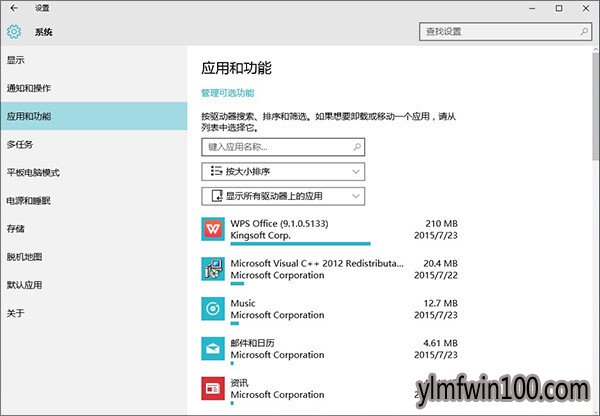This screenshot has width=600, height=416.
Task: Select 脱机地图 in the sidebar
Action: (x=94, y=257)
